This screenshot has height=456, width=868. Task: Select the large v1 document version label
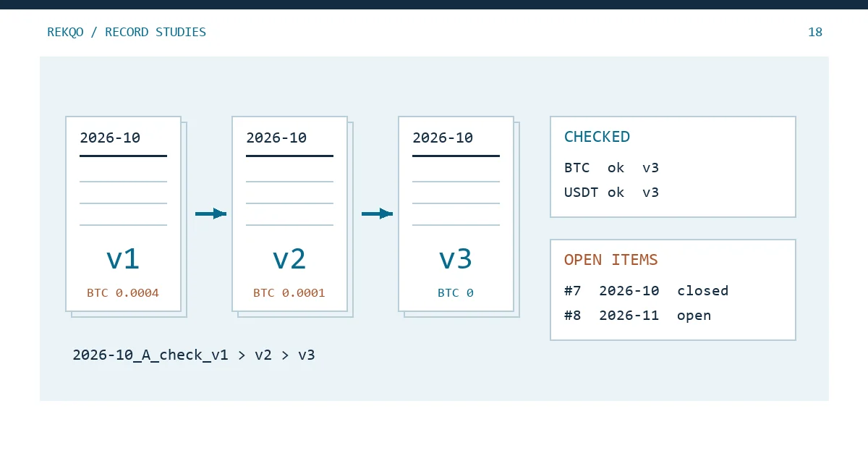(123, 259)
